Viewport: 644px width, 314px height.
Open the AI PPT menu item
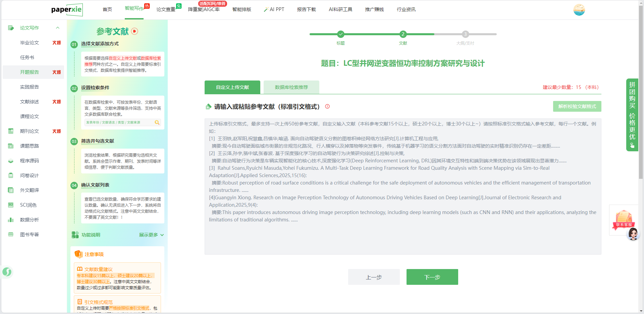pos(274,9)
